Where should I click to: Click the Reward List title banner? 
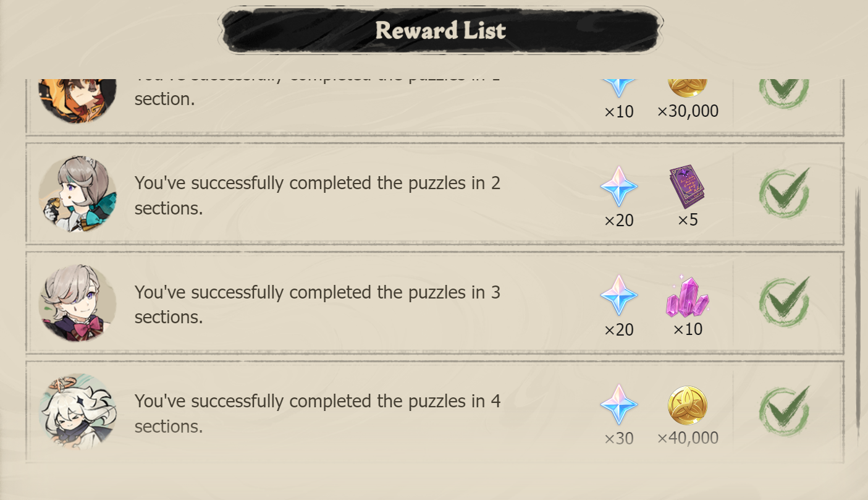click(x=440, y=30)
